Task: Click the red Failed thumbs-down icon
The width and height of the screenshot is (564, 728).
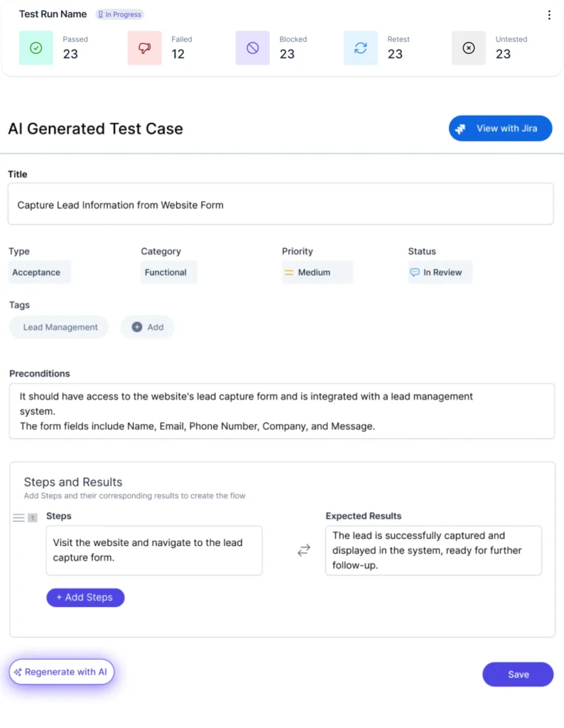Action: pyautogui.click(x=144, y=48)
